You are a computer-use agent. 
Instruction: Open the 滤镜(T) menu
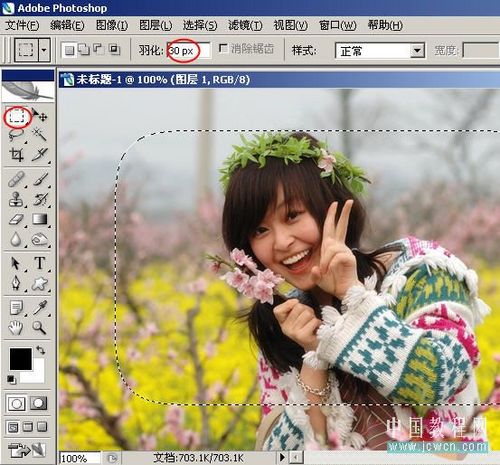[245, 25]
